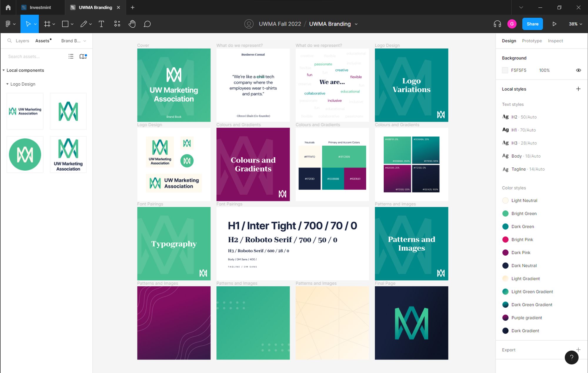The width and height of the screenshot is (588, 373).
Task: Collapse the Logo Design group
Action: [7, 84]
